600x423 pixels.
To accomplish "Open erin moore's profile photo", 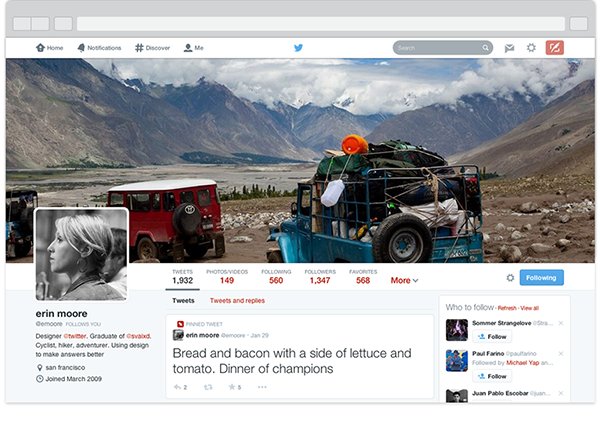I will (82, 255).
